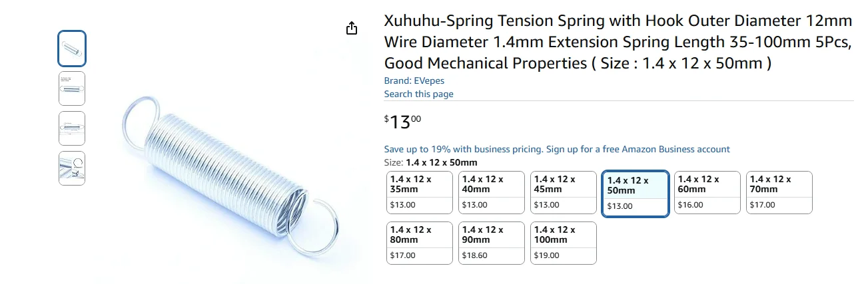Choose the 1.4 x 12 x 70mm size
This screenshot has width=868, height=284.
click(x=779, y=192)
